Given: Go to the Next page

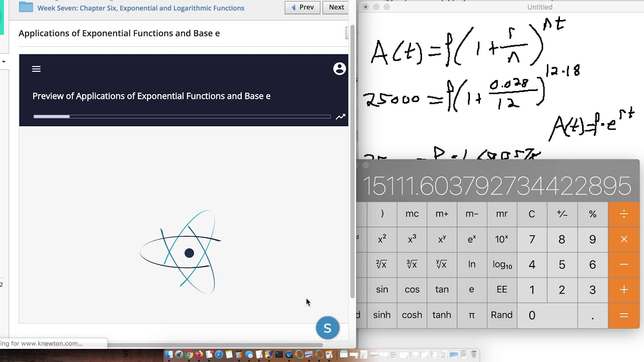Looking at the screenshot, I should (x=336, y=7).
